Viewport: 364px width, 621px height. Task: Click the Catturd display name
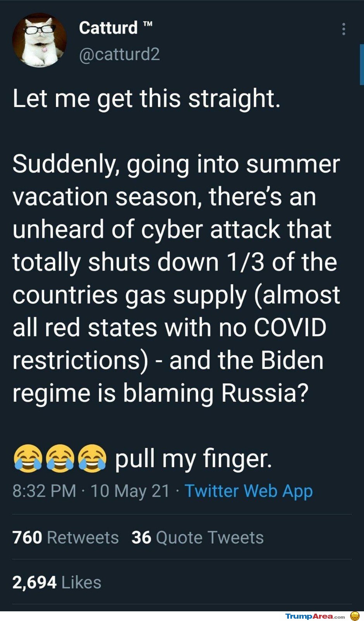pos(108,27)
